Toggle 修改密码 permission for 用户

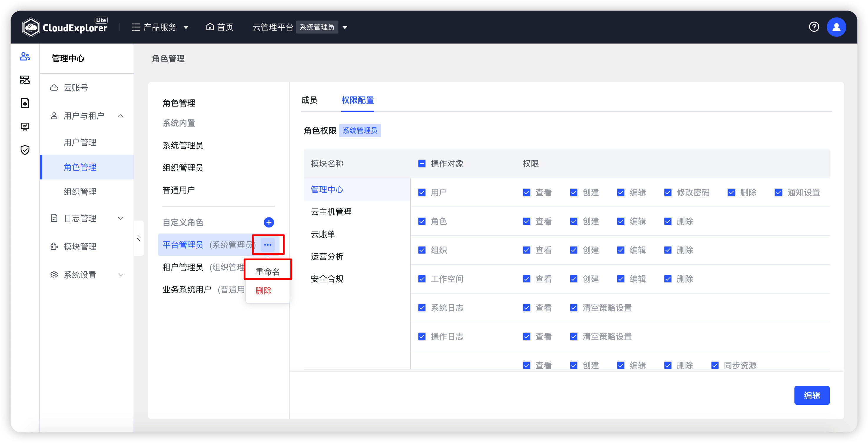click(x=668, y=192)
